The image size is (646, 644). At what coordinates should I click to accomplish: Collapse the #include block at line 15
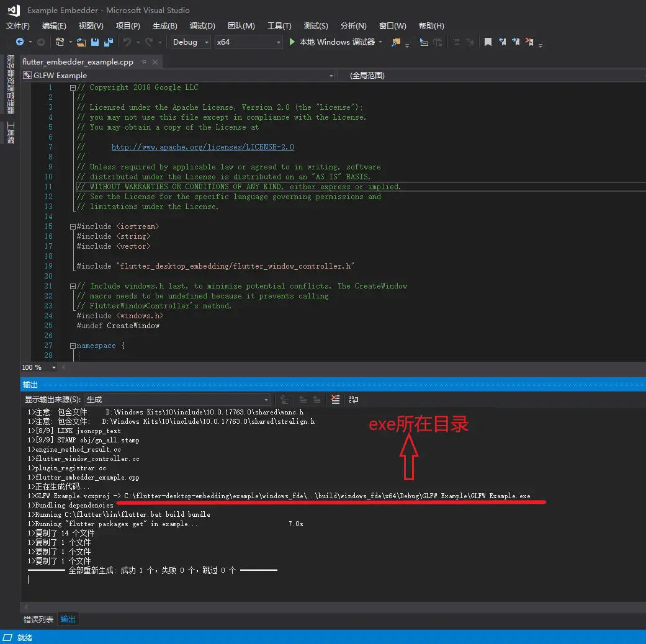click(x=73, y=226)
